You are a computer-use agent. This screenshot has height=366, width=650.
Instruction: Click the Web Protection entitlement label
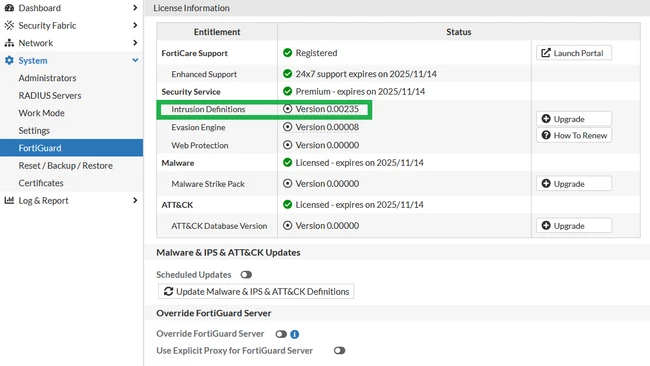[200, 145]
